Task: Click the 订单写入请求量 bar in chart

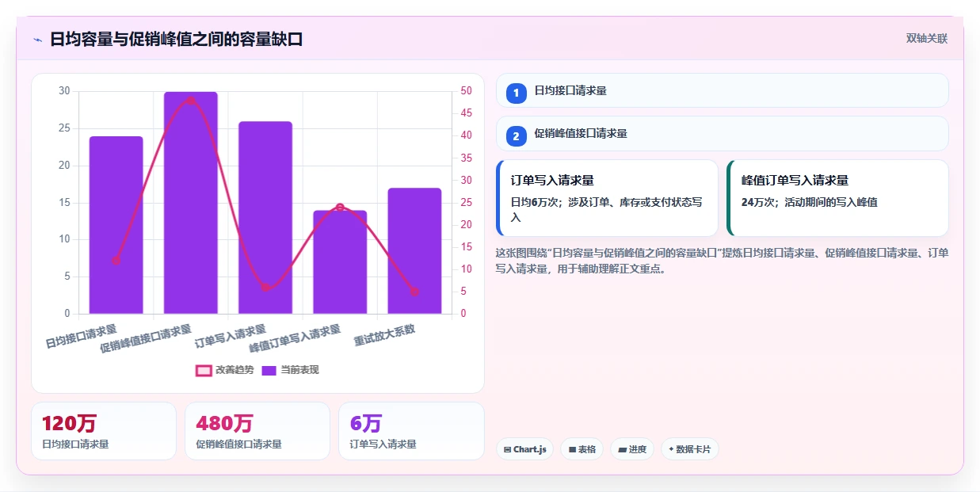Action: pos(265,218)
